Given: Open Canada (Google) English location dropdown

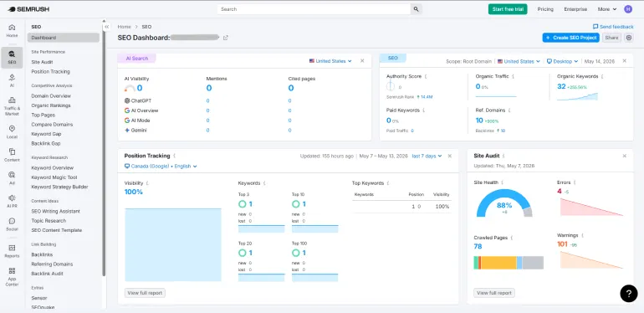Looking at the screenshot, I should (x=161, y=167).
